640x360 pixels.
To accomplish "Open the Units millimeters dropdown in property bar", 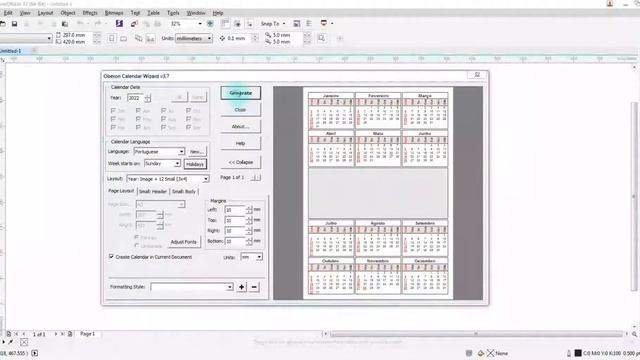I will tap(209, 38).
